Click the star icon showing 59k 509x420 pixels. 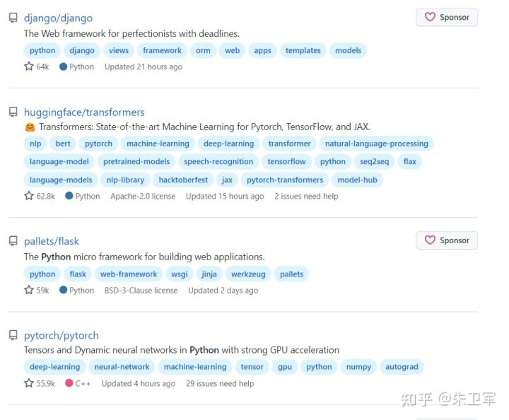pyautogui.click(x=29, y=290)
